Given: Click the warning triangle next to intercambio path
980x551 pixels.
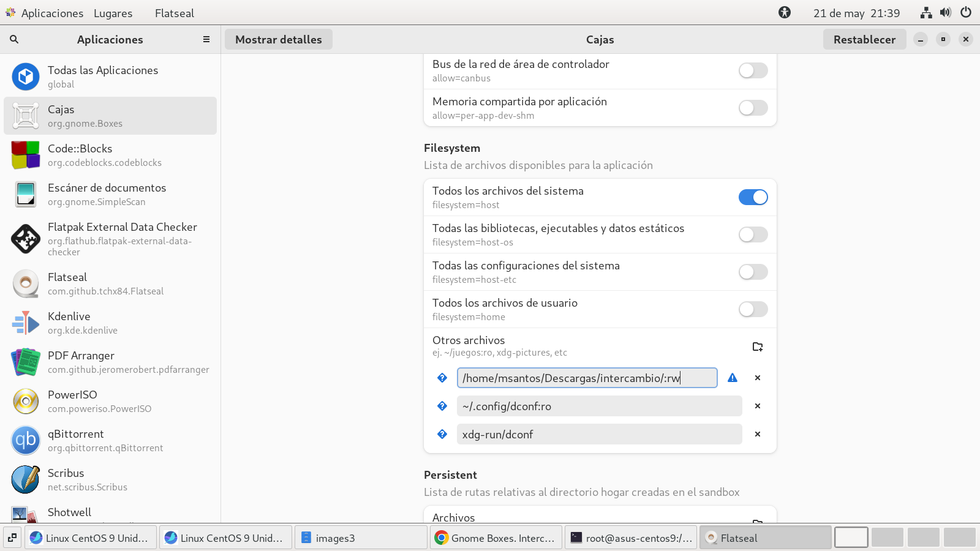Looking at the screenshot, I should coord(733,378).
